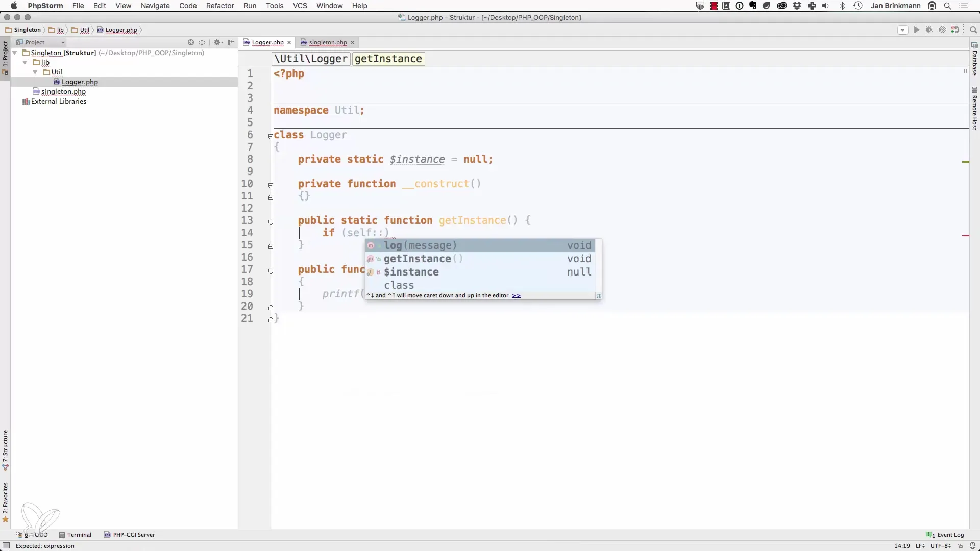This screenshot has width=980, height=551.
Task: Open Spotlight search in macOS menu bar
Action: click(x=947, y=6)
